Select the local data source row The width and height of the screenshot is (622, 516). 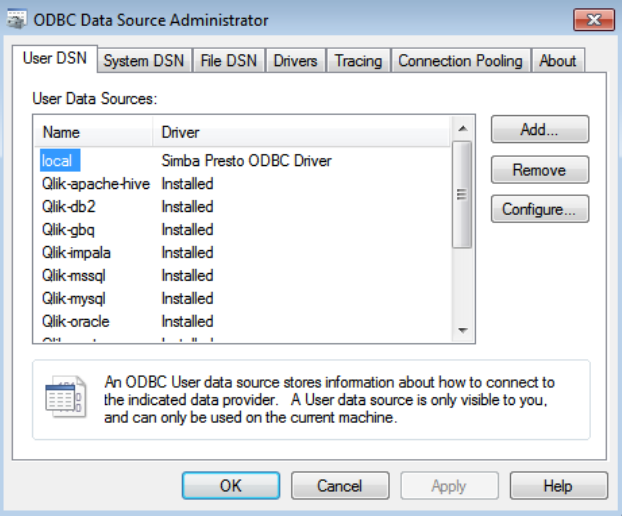[60, 161]
